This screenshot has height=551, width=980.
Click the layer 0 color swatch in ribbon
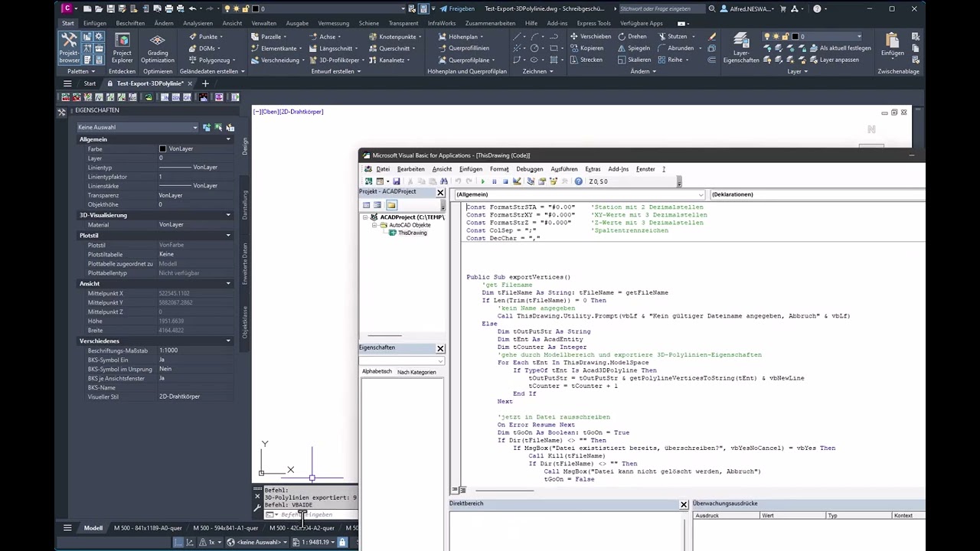click(795, 37)
